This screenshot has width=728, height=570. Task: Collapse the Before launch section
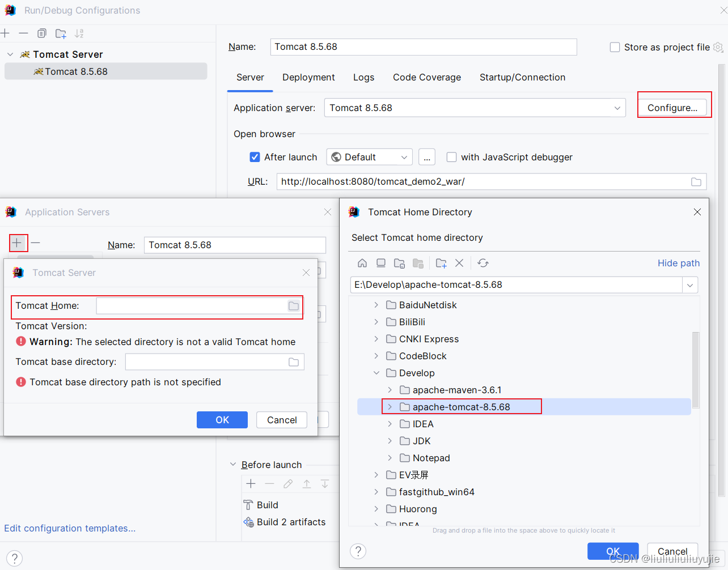(x=233, y=465)
